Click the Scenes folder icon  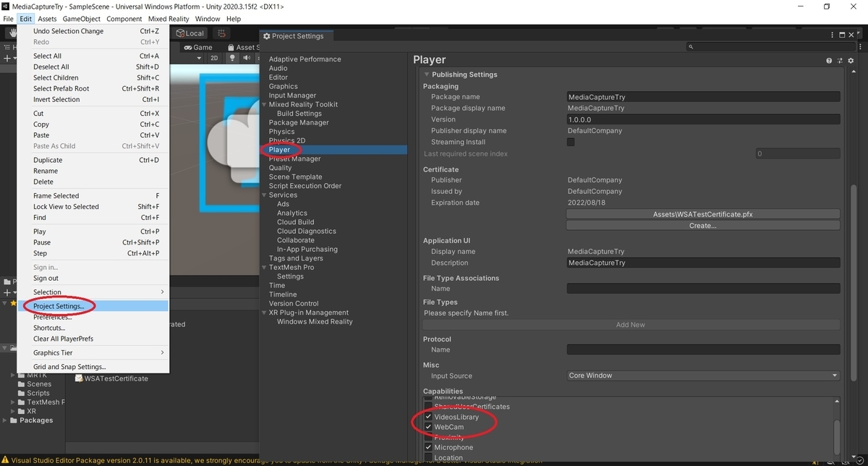pos(21,384)
